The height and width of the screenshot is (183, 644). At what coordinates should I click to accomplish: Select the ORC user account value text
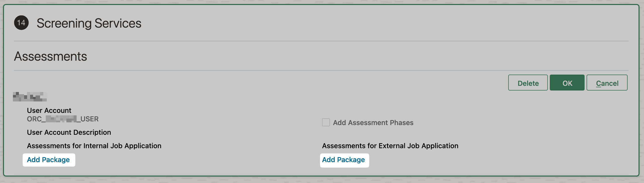[63, 119]
